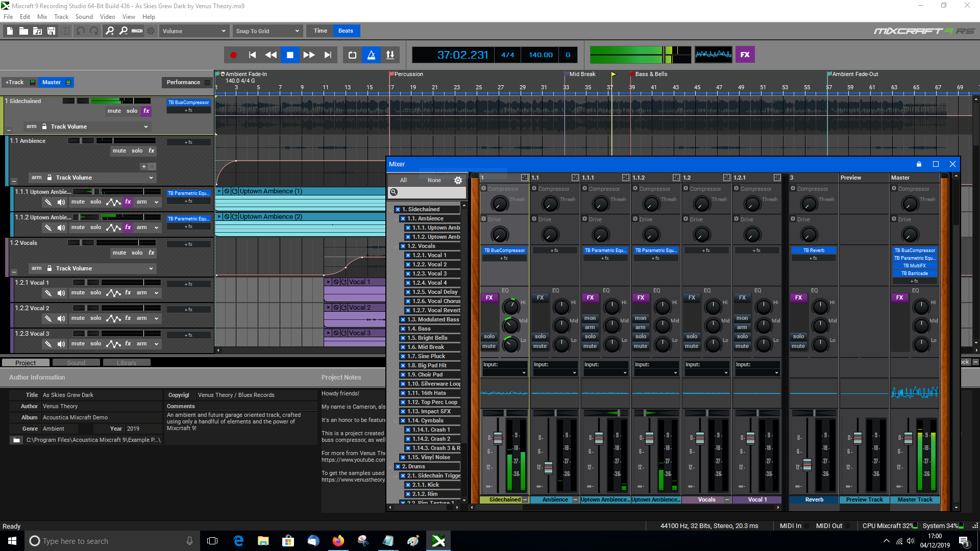Lock the Mixer window
This screenshot has height=551, width=980.
[x=919, y=164]
